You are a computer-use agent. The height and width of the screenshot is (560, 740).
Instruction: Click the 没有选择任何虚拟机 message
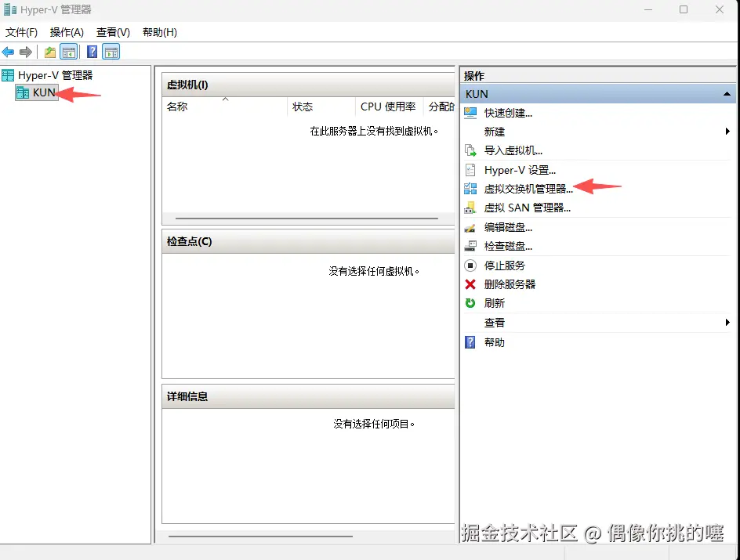(374, 272)
